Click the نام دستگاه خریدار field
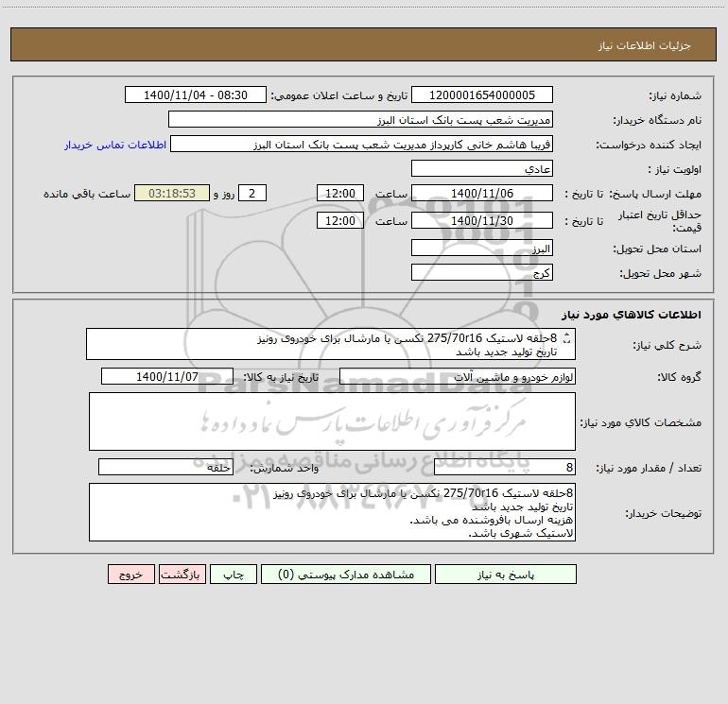Image resolution: width=728 pixels, height=704 pixels. [x=360, y=119]
